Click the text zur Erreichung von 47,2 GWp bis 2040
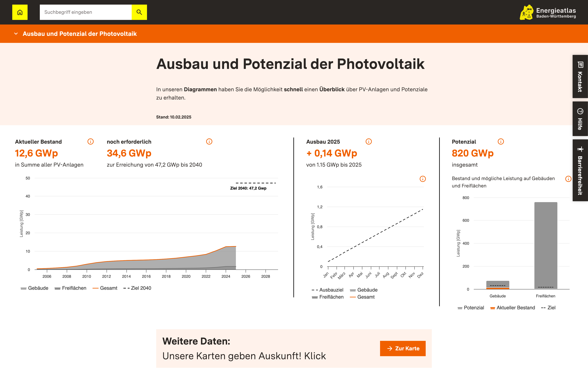The height and width of the screenshot is (392, 588). 155,165
